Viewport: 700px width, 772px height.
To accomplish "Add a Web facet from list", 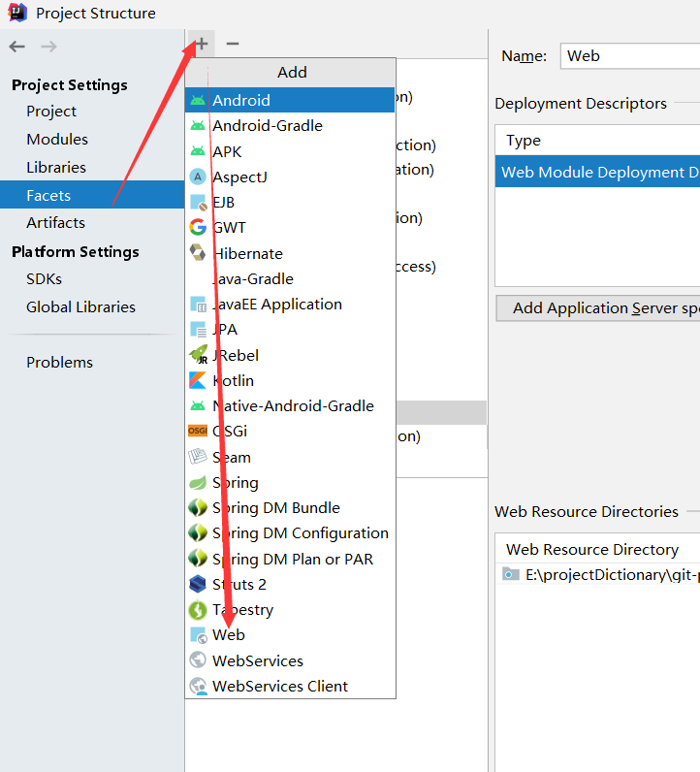I will pos(229,635).
